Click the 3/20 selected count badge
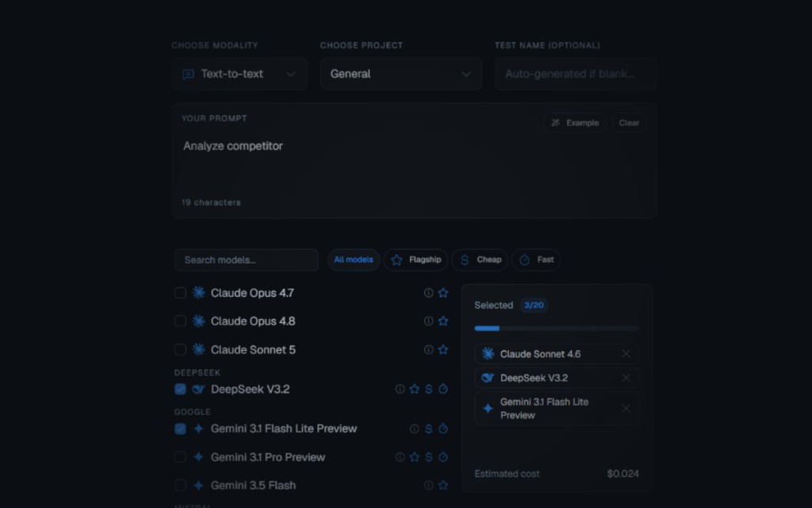The image size is (812, 508). (x=534, y=305)
